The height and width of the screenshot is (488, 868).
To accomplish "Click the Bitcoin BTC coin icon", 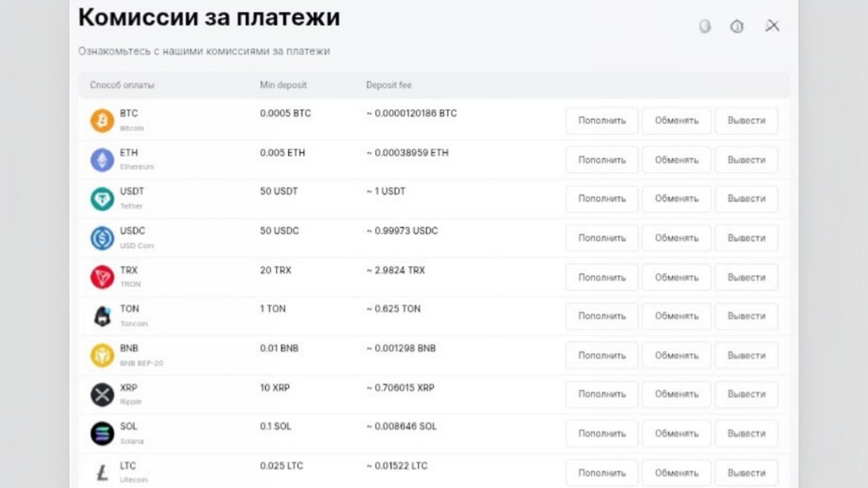I will coord(102,121).
